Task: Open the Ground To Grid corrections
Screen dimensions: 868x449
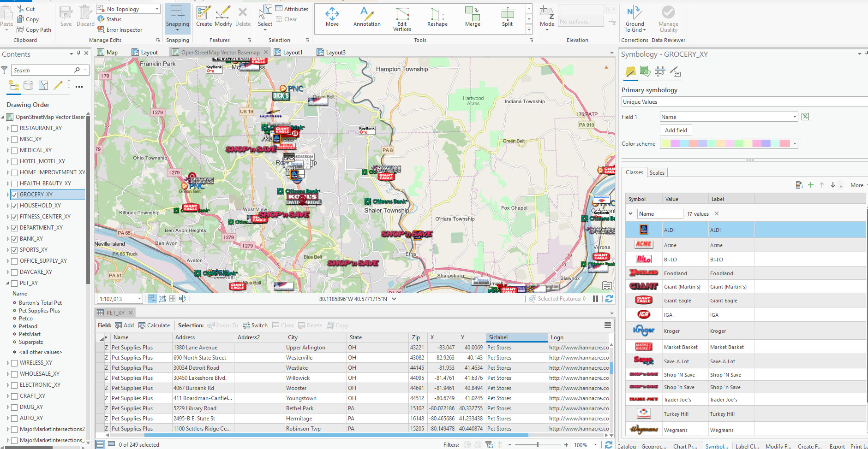Action: (635, 19)
